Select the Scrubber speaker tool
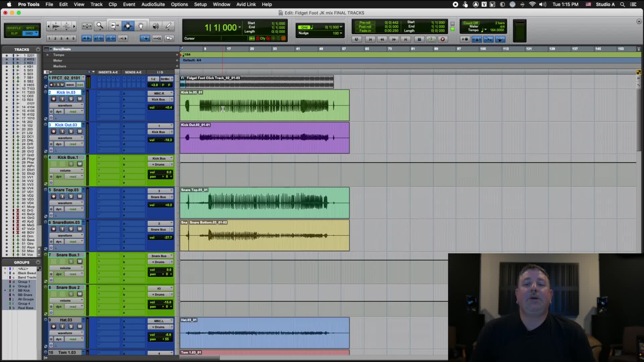The image size is (644, 362). pyautogui.click(x=155, y=26)
